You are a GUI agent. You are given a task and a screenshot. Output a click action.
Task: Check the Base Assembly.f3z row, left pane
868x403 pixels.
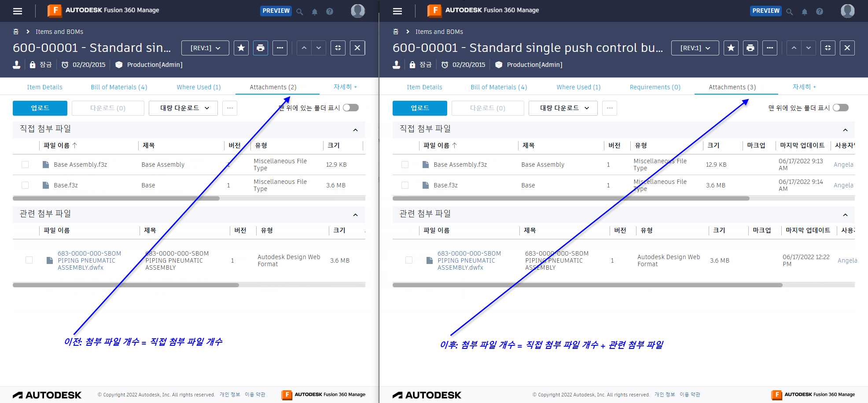[x=25, y=165]
